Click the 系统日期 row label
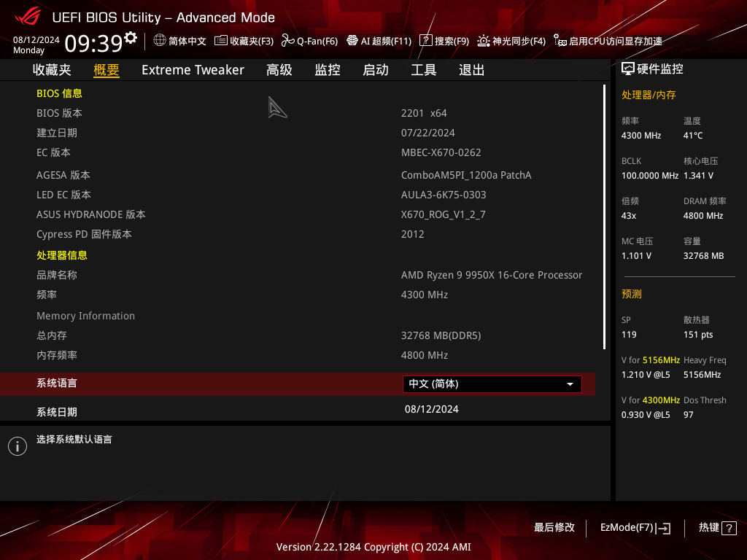This screenshot has width=747, height=560. [x=57, y=413]
